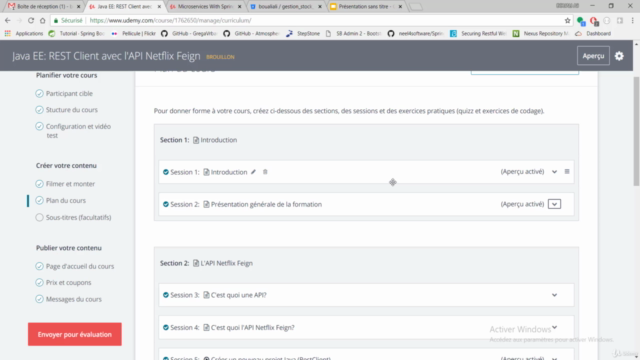The width and height of the screenshot is (640, 360).
Task: Open Sous-titres (facultatifs) page
Action: coord(78,218)
